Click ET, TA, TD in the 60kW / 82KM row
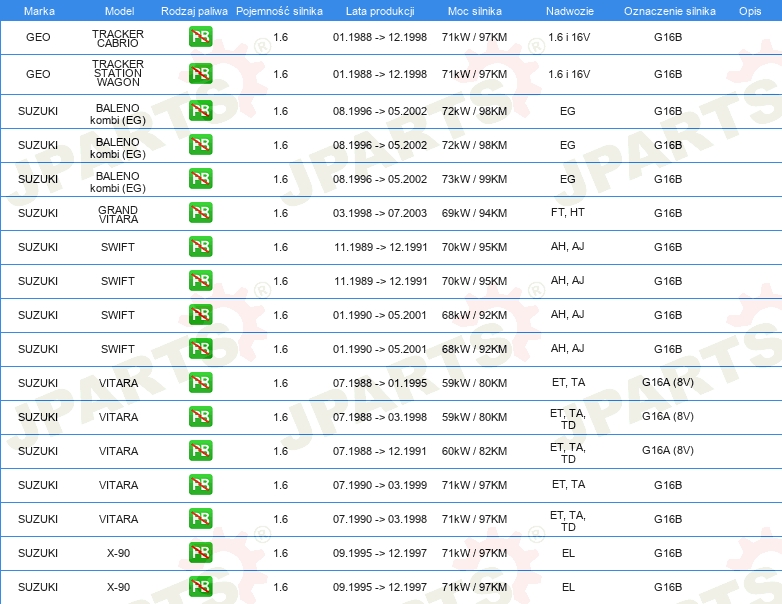782x604 pixels. [568, 453]
